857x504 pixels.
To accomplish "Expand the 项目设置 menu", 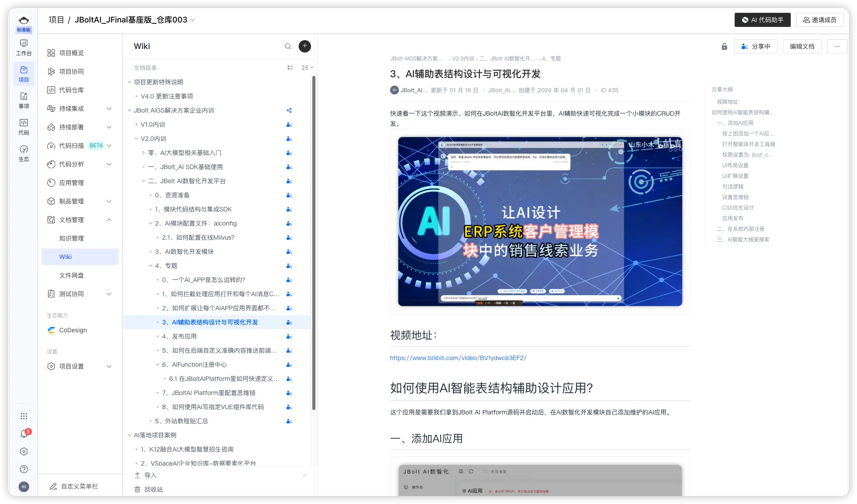I will coord(109,366).
